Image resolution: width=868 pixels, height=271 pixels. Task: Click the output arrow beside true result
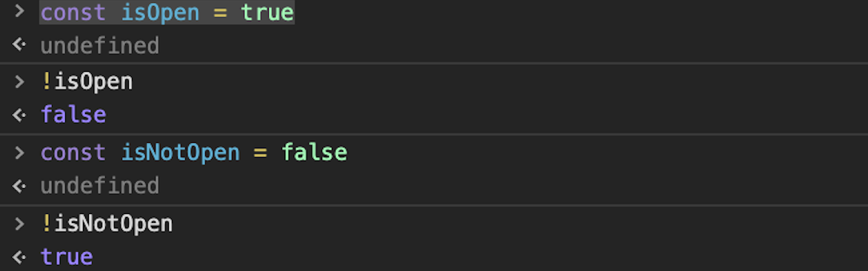(19, 257)
